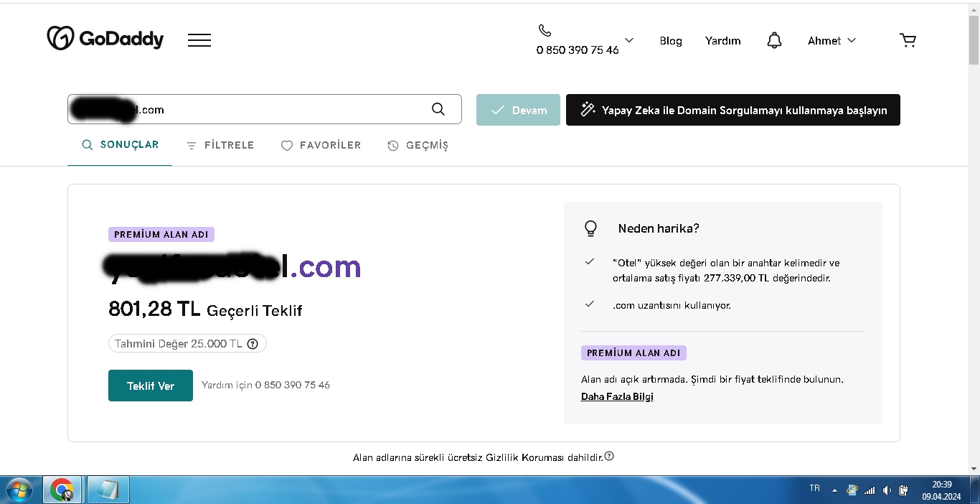This screenshot has width=980, height=504.
Task: Open the FAVORİLER tab
Action: tap(321, 145)
